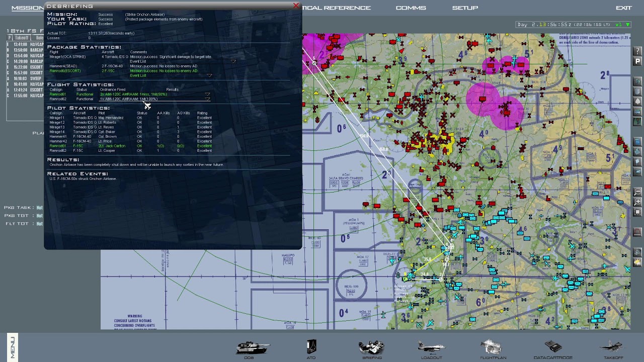Image resolution: width=644 pixels, height=362 pixels.
Task: Click the P button on map sidebar
Action: pos(637,61)
